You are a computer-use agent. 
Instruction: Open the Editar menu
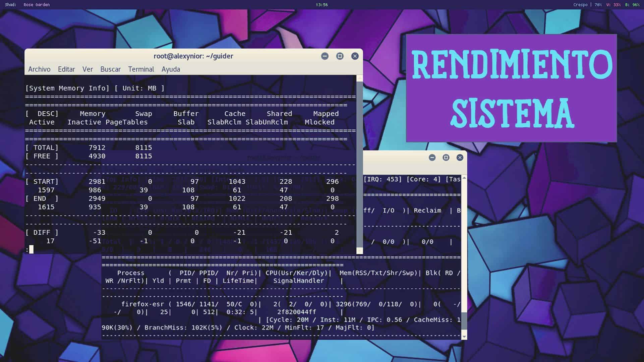click(66, 69)
